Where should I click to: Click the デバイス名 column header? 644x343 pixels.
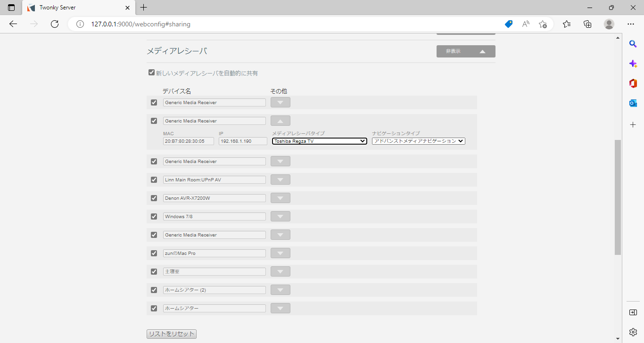(x=177, y=91)
